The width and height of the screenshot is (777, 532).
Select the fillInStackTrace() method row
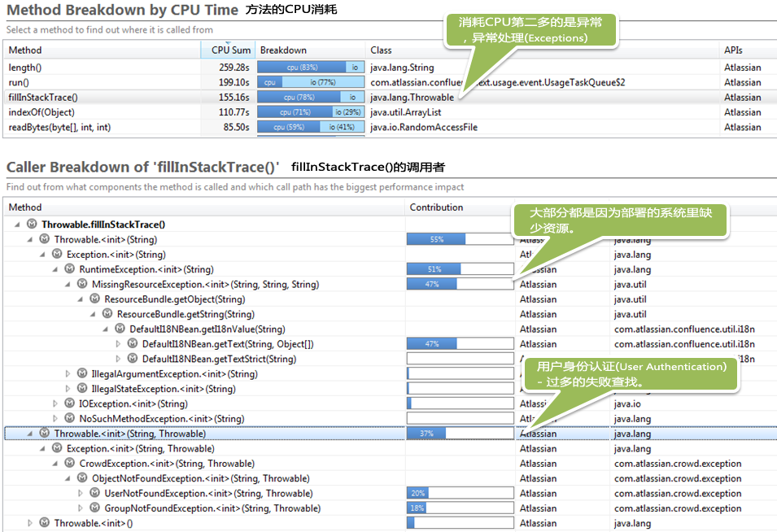[391, 97]
